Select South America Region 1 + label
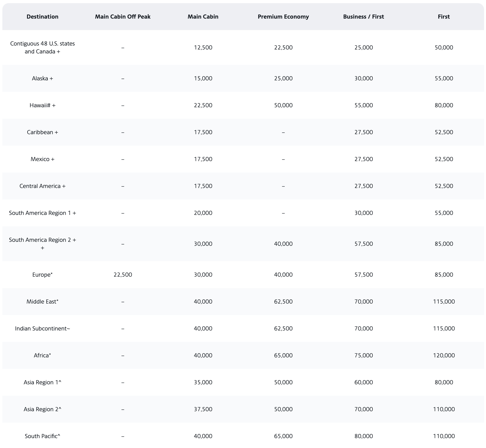This screenshot has width=486, height=448. pos(42,213)
